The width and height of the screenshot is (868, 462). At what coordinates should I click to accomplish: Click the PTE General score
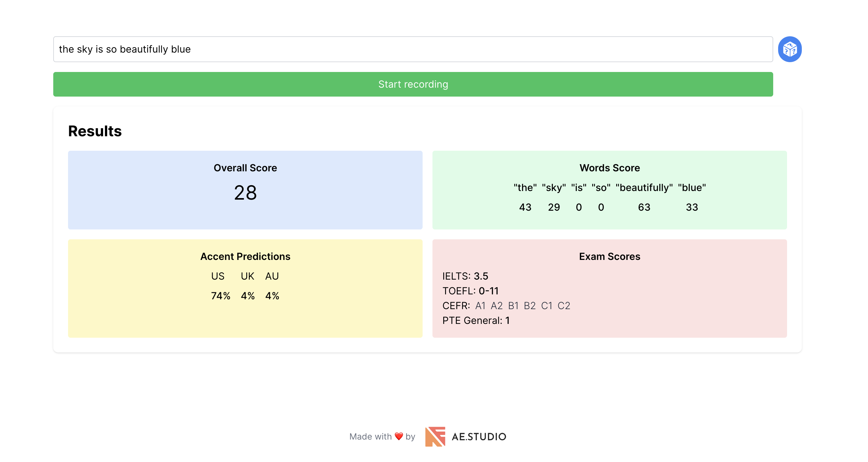(508, 321)
